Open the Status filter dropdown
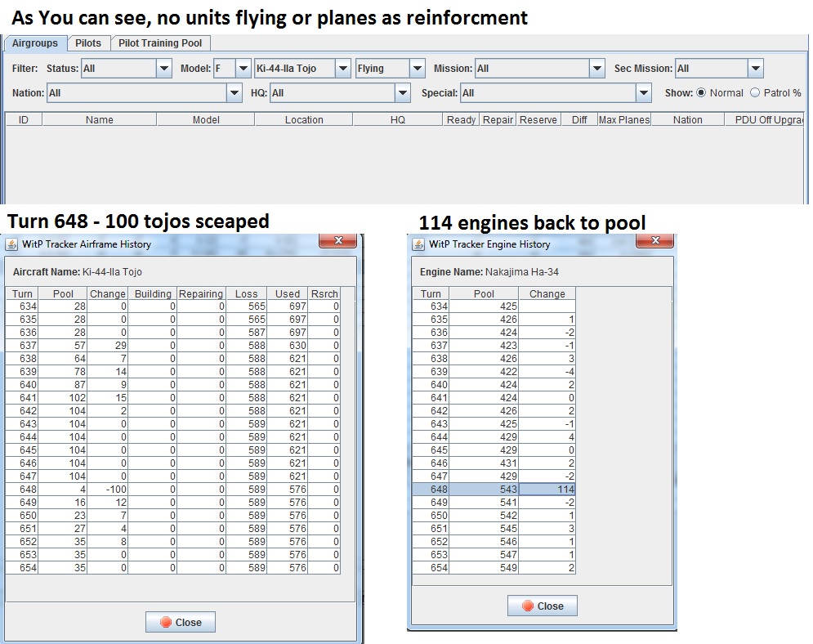Viewport: 813px width, 644px height. pos(164,69)
